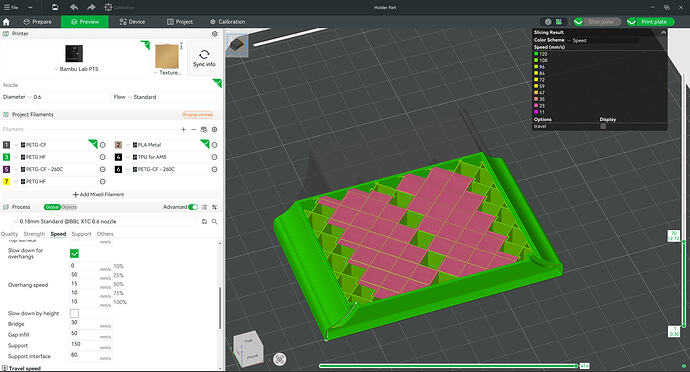690x372 pixels.
Task: Click the process parameter list icon
Action: pyautogui.click(x=205, y=207)
